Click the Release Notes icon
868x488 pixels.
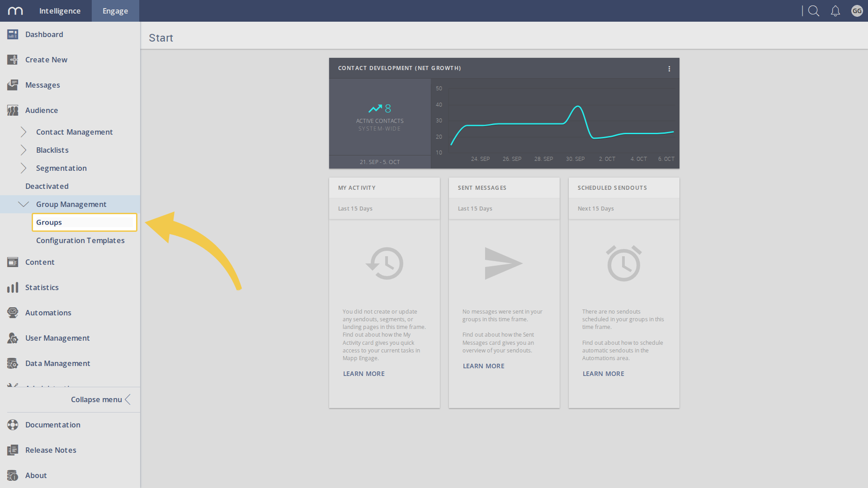[x=13, y=450]
